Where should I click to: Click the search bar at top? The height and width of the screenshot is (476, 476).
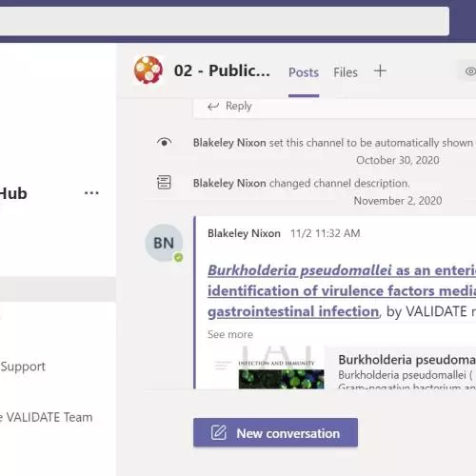(224, 21)
